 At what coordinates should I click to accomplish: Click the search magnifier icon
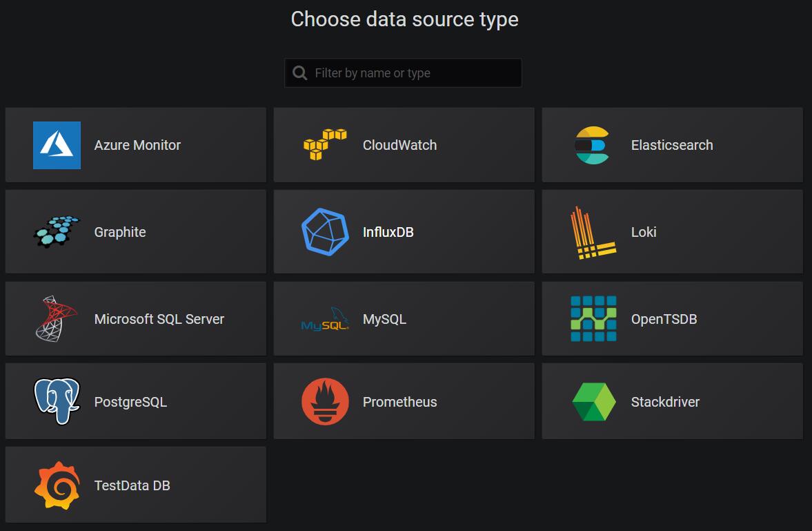pyautogui.click(x=299, y=73)
